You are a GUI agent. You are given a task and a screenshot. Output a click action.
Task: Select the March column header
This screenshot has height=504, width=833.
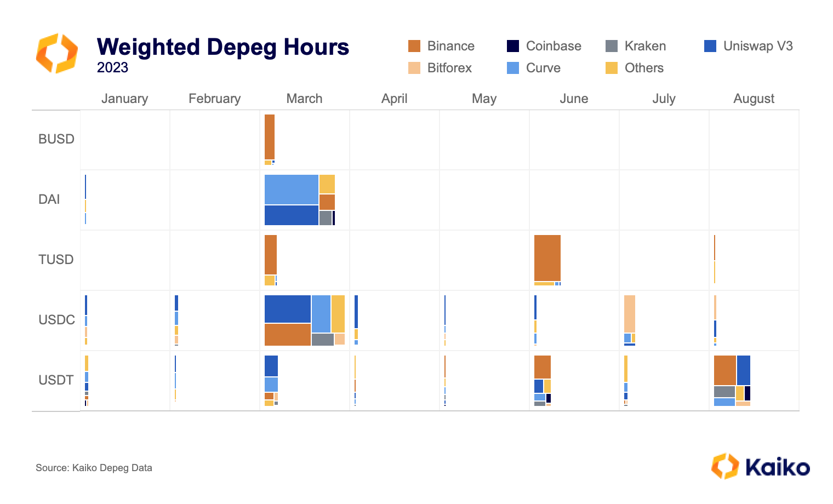pos(305,99)
